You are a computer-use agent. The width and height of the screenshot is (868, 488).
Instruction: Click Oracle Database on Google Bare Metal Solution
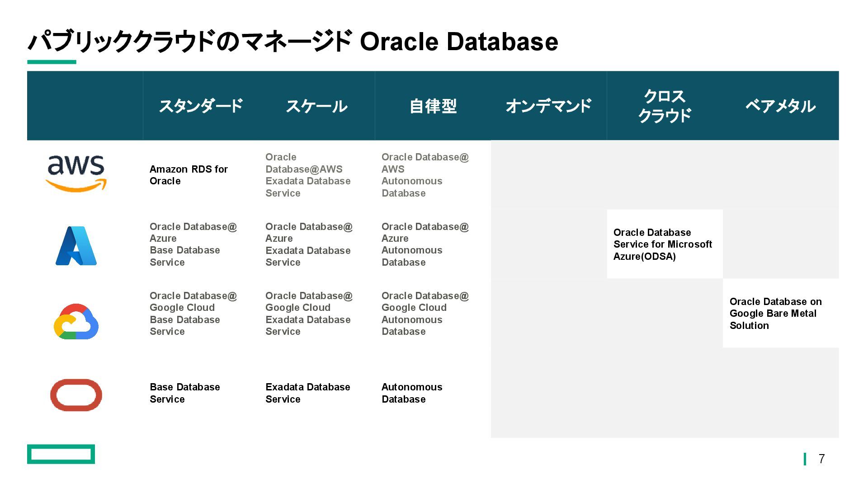coord(782,313)
